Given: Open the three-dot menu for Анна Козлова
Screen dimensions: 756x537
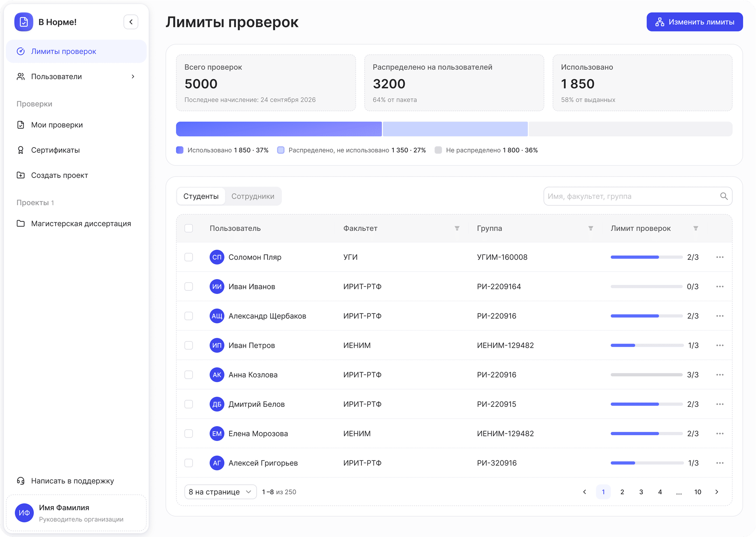Looking at the screenshot, I should click(x=720, y=375).
